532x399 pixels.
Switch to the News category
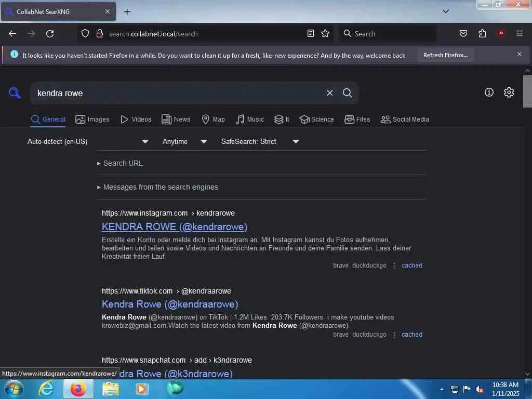tap(176, 119)
